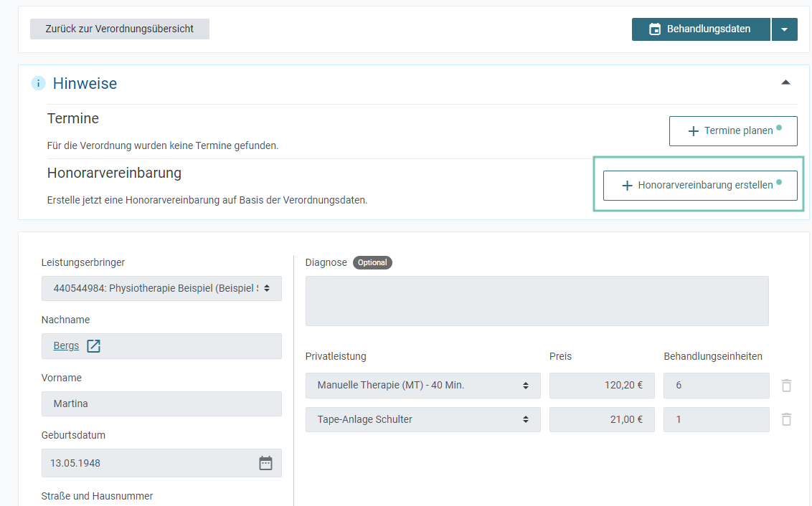This screenshot has height=506, width=812.
Task: Click the plus icon on Honorarvereinbarung erstellen
Action: (627, 186)
